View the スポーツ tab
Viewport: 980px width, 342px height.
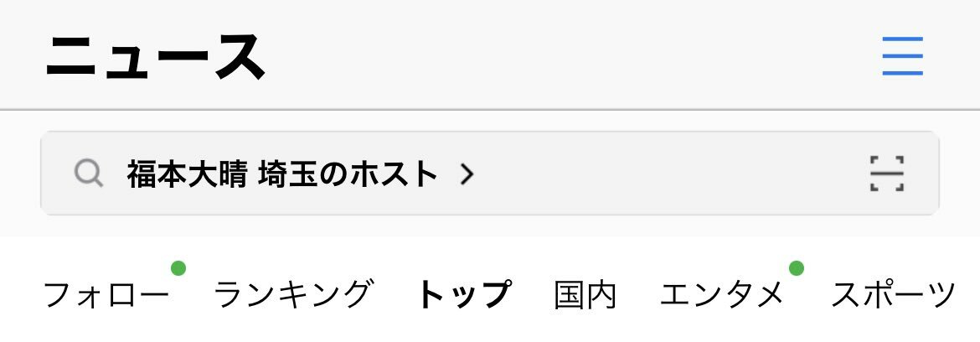894,294
